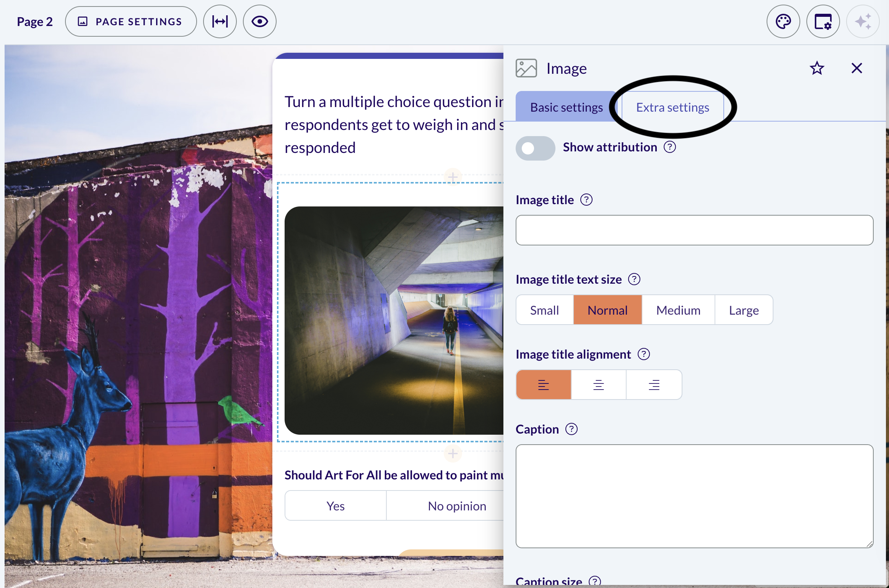
Task: Click the AI sparkle icon
Action: 863,21
